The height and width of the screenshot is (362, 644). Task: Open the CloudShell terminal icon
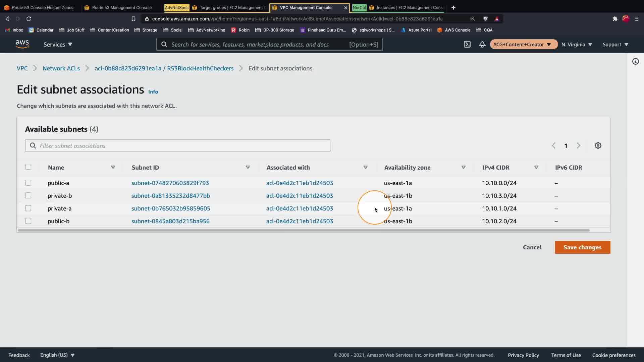coord(467,44)
